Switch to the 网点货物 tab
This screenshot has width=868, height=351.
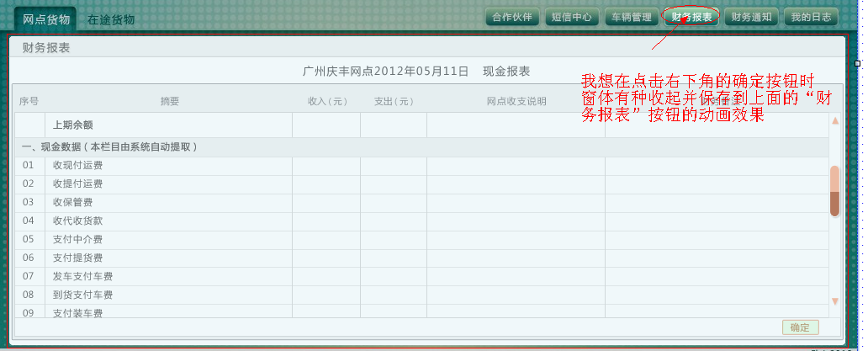(x=46, y=19)
